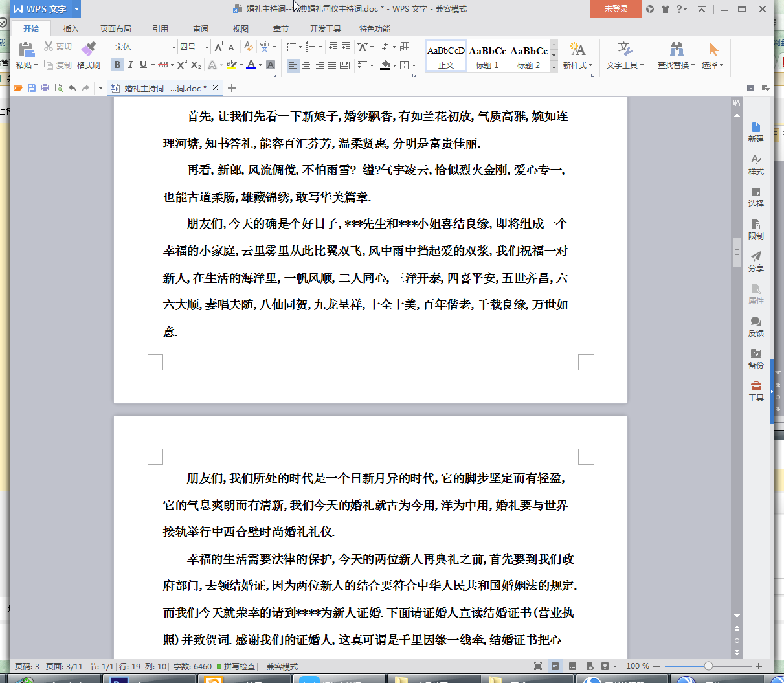Click the Copy (复制) button
Screen dimensions: 784x683
coord(58,65)
